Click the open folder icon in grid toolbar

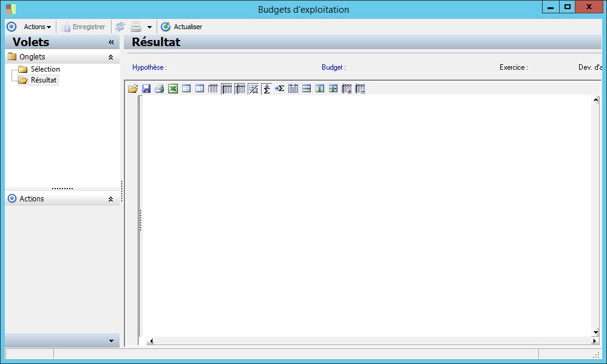tap(133, 89)
